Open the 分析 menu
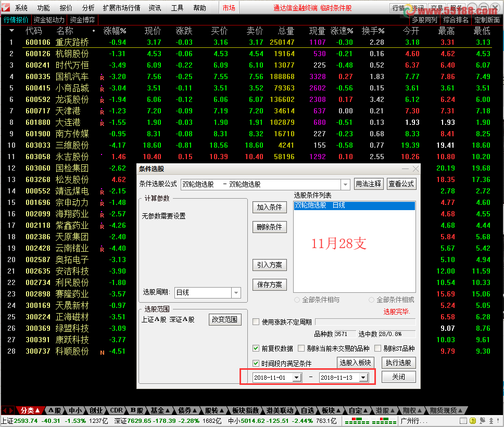Viewport: 504px width, 427px height. click(x=88, y=8)
